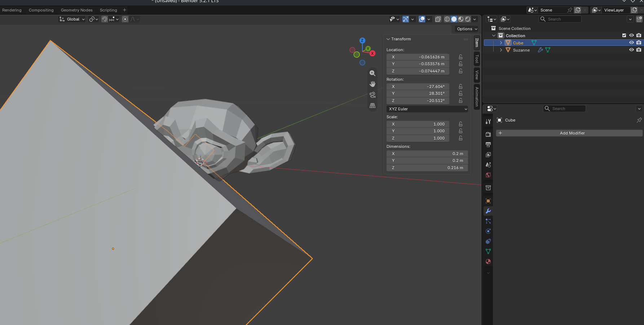
Task: Open the Global transform orientation dropdown
Action: (x=72, y=19)
